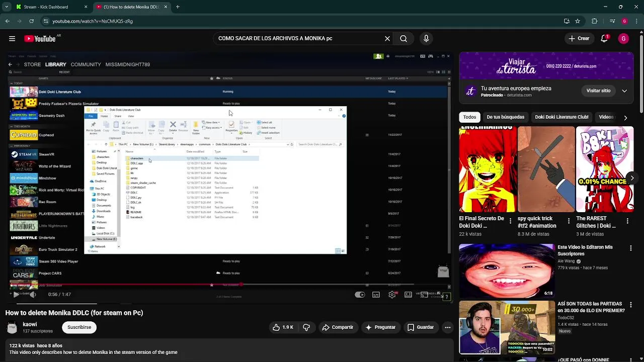644x362 pixels.
Task: Toggle subtitles in the video player
Action: point(376,295)
